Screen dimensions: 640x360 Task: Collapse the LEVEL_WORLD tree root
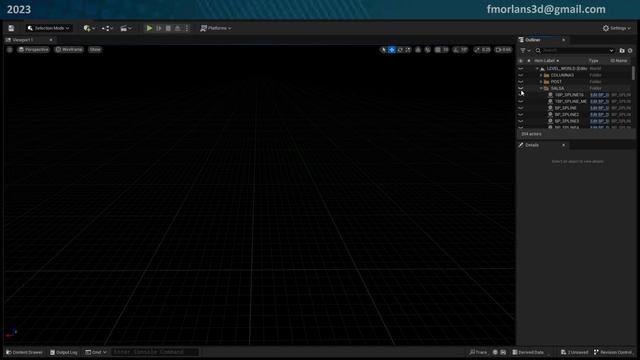tap(537, 69)
